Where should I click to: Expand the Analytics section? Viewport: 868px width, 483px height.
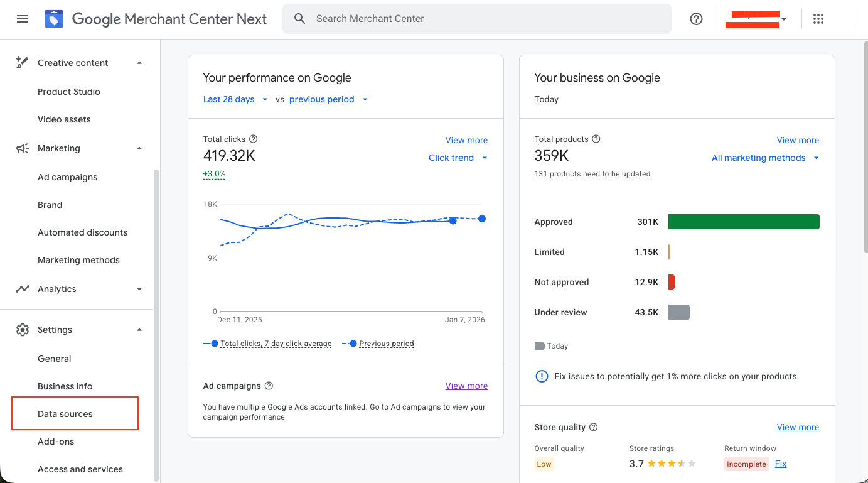[x=139, y=289]
